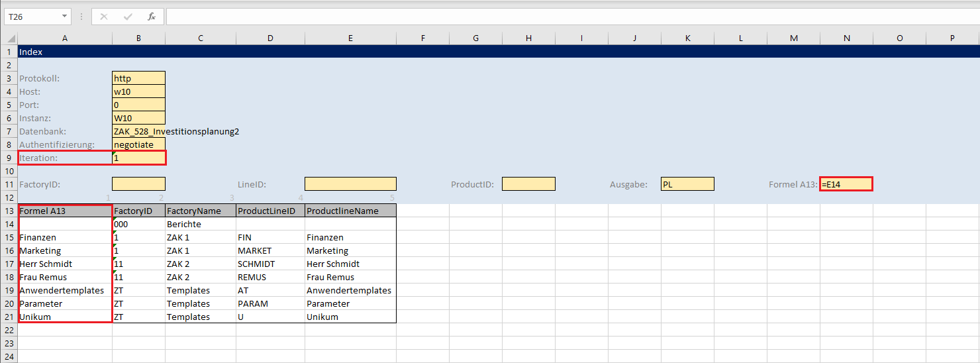The height and width of the screenshot is (363, 980).
Task: Select the column N header
Action: [846, 38]
